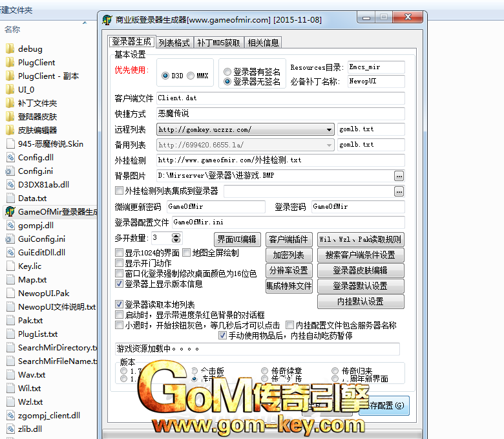Viewport: 504px width, 439px height.
Task: Open 登录器默认设置 button
Action: pyautogui.click(x=361, y=286)
